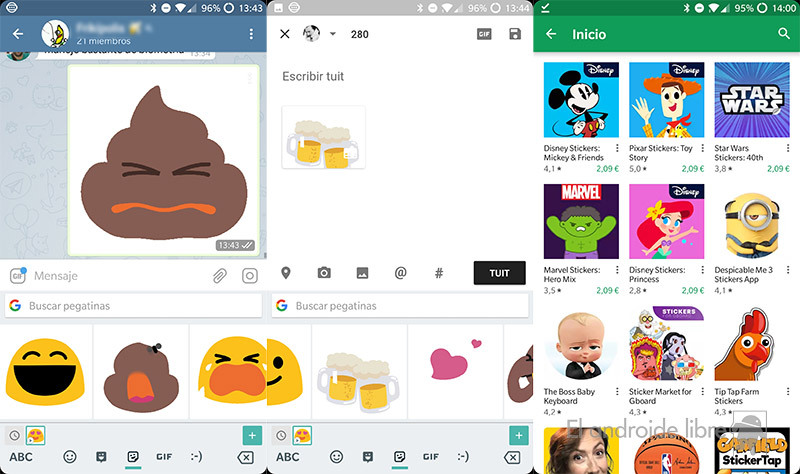Expand the account switcher arrow beside the avatar
The width and height of the screenshot is (800, 474).
333,34
